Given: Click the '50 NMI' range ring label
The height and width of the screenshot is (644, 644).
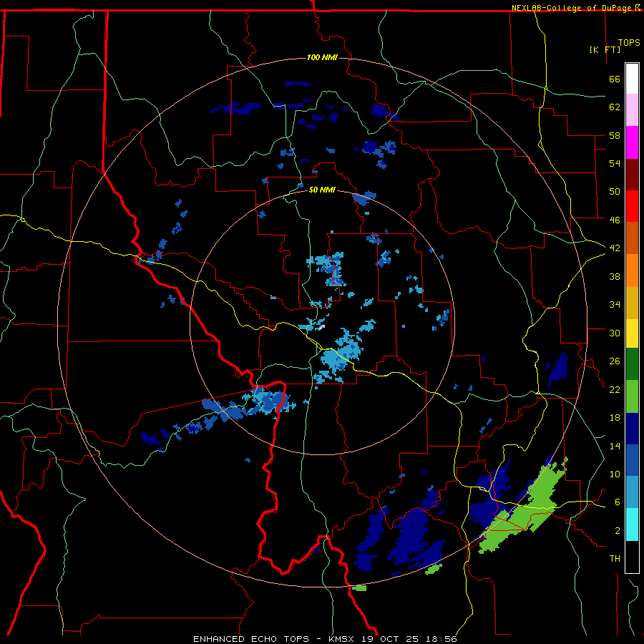Looking at the screenshot, I should pos(322,190).
